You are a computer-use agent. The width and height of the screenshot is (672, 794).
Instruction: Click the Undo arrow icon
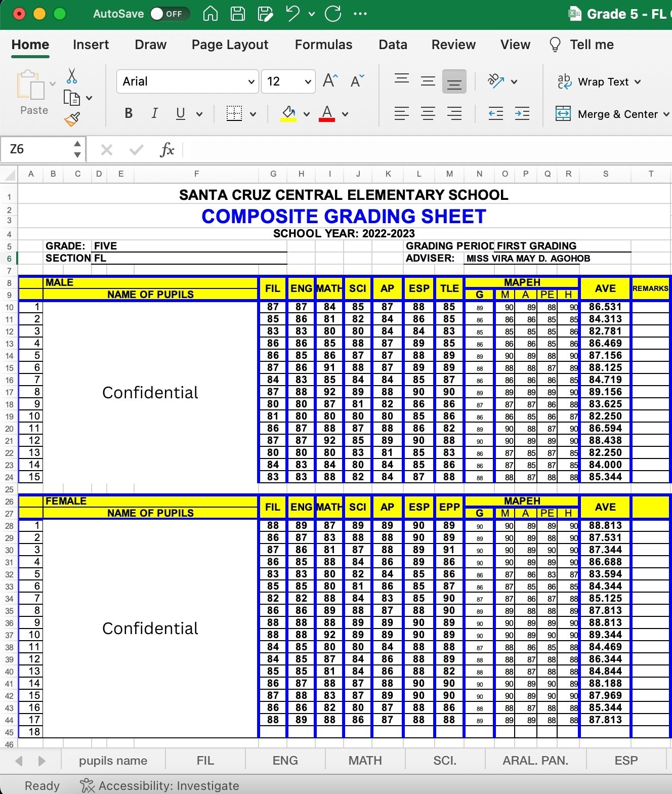293,14
